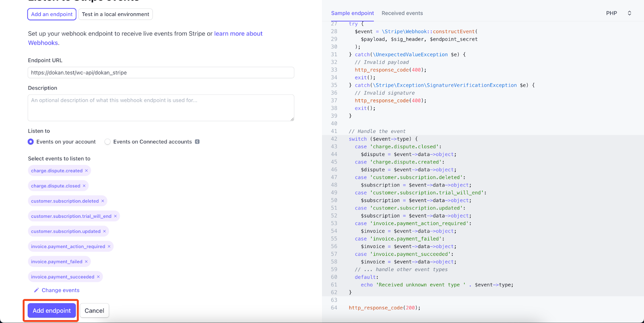Remove invoice.payment_succeeded event tag
The image size is (644, 323).
[x=98, y=277]
